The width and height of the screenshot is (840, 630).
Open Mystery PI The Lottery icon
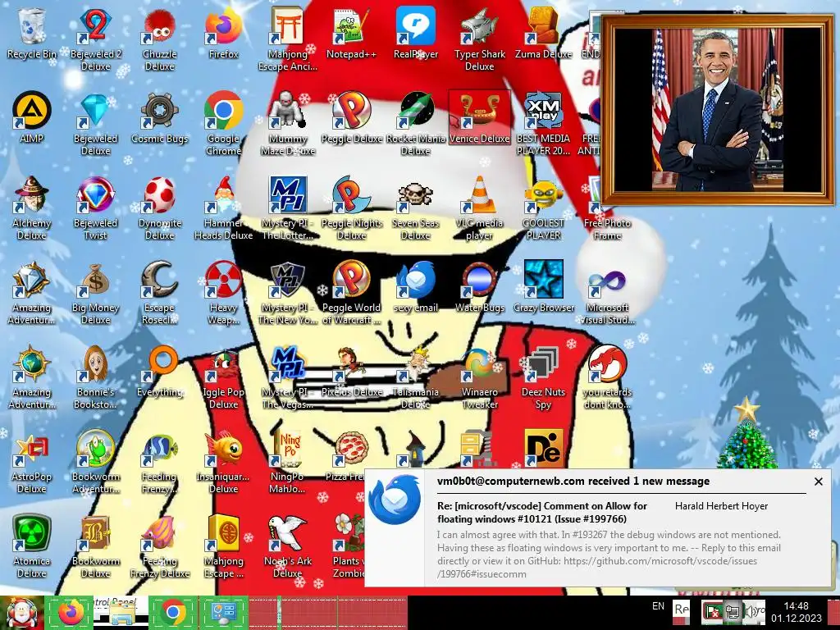pos(288,208)
